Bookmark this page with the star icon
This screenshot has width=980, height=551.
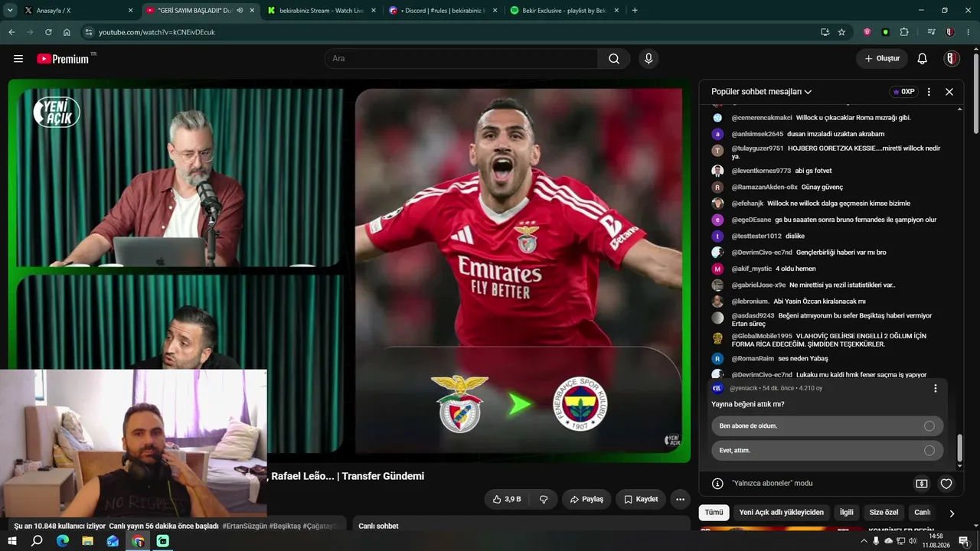841,32
